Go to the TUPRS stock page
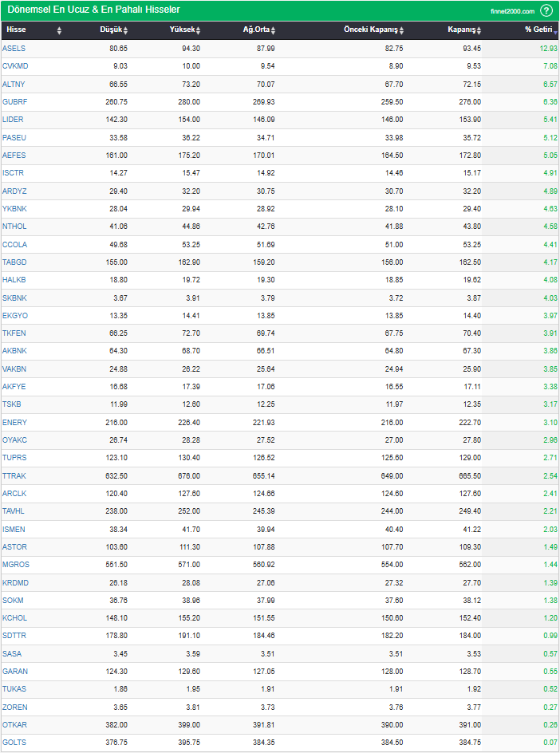 click(14, 458)
